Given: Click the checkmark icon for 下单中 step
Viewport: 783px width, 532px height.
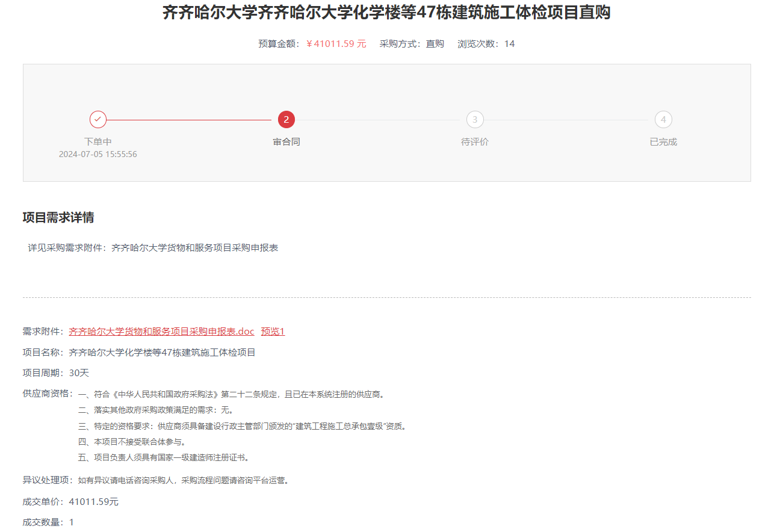Looking at the screenshot, I should [98, 119].
